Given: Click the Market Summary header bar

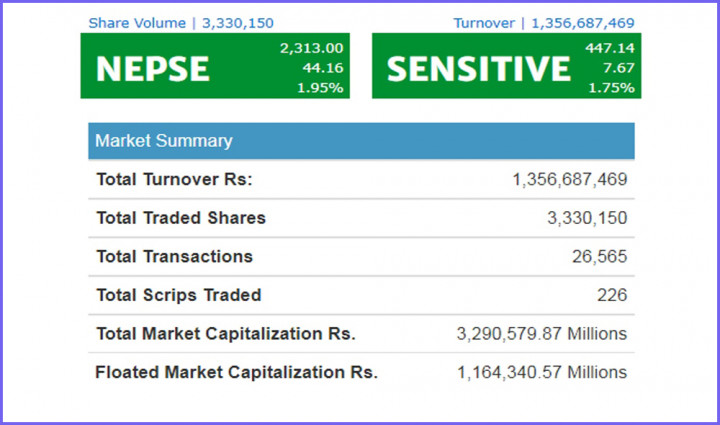Looking at the screenshot, I should pos(360,141).
